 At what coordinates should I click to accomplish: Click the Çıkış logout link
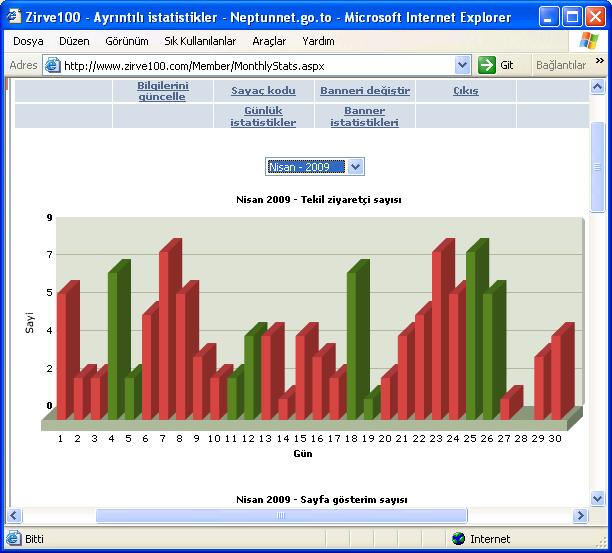tap(465, 91)
